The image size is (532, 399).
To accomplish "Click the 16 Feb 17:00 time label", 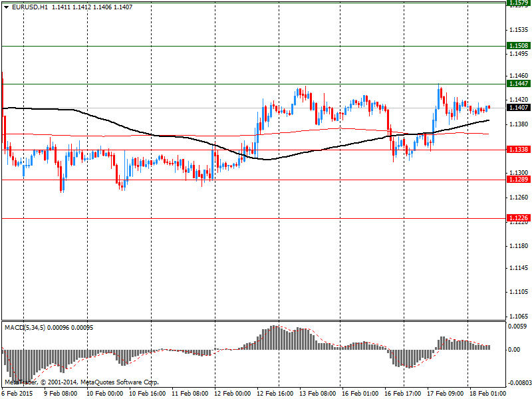I will pos(403,393).
